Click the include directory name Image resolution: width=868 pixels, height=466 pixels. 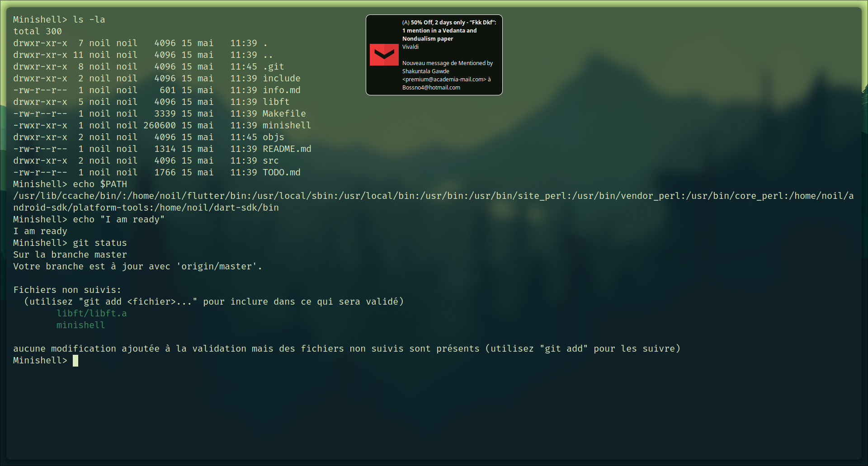pyautogui.click(x=282, y=78)
